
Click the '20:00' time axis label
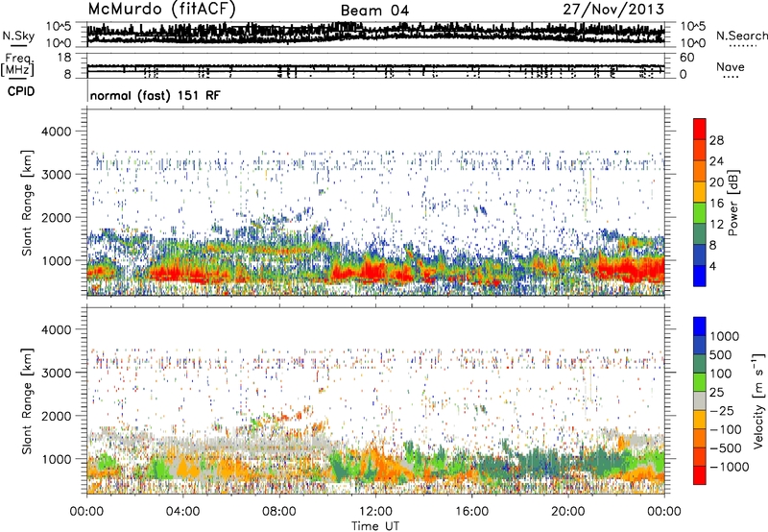click(x=568, y=512)
